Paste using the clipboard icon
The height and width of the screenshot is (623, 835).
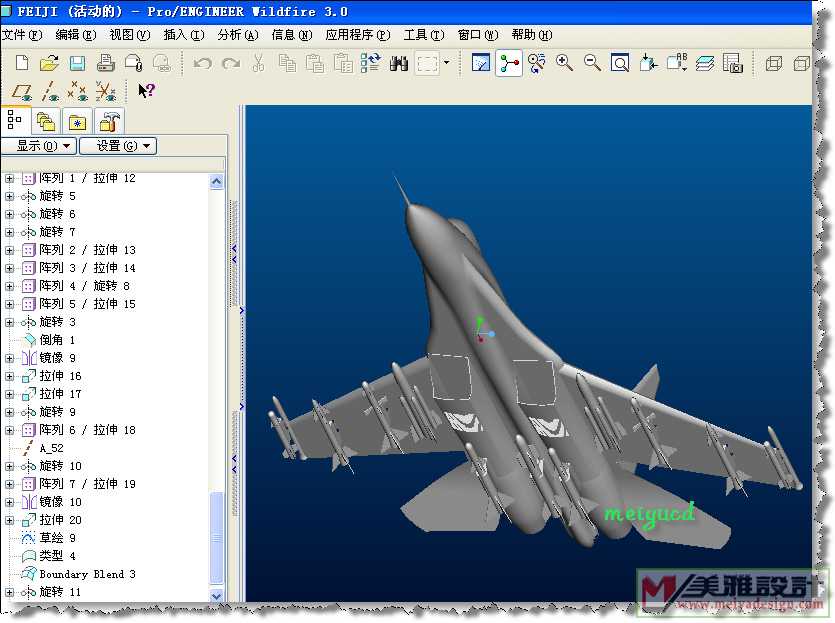[x=315, y=63]
